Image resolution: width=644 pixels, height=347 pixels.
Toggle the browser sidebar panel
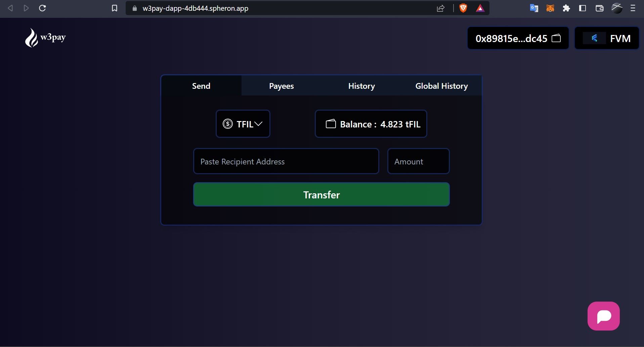[x=583, y=8]
